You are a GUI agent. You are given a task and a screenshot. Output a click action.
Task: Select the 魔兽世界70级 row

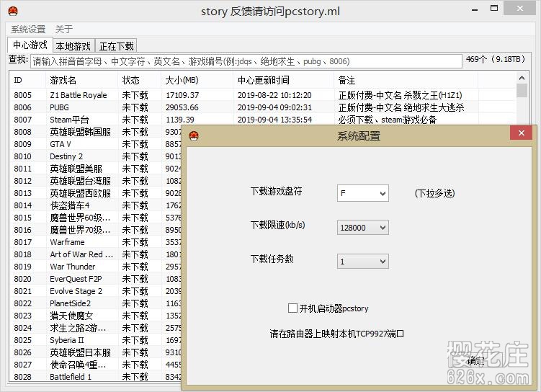pyautogui.click(x=96, y=230)
